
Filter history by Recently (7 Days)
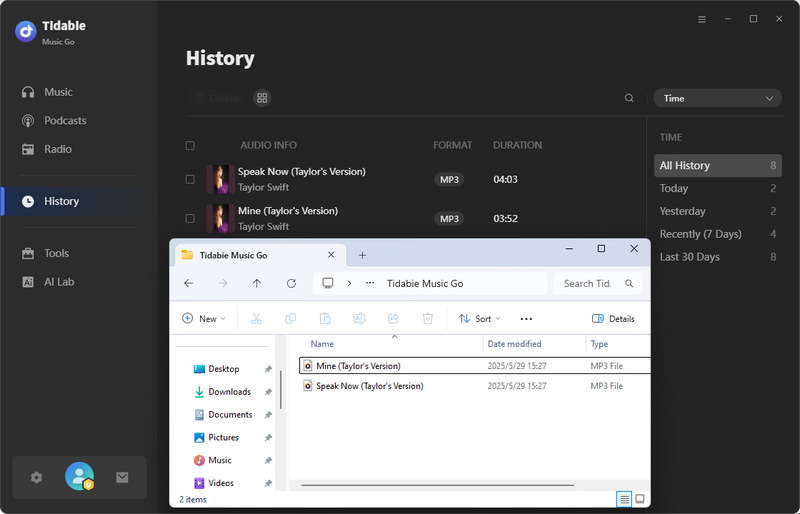point(717,235)
